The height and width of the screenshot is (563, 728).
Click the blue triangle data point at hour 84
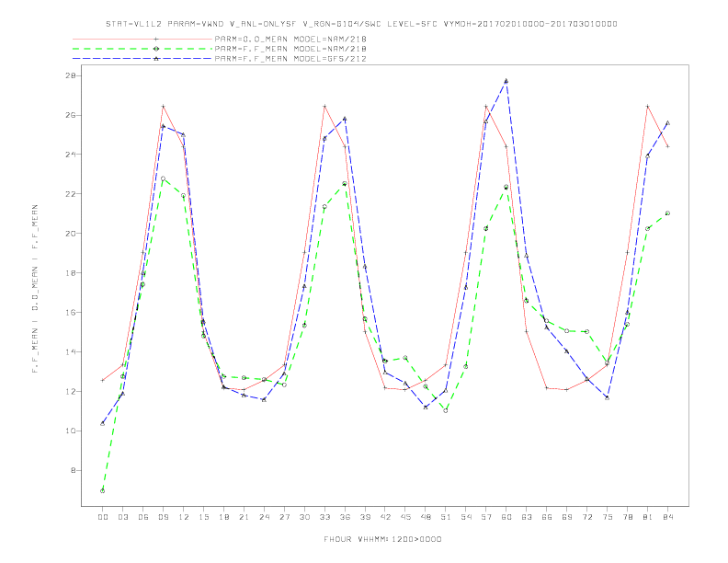coord(667,123)
